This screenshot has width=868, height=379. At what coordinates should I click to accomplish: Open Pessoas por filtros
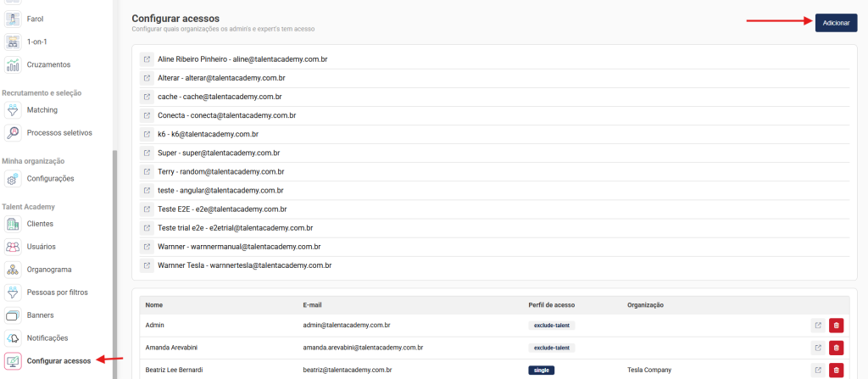click(14, 293)
